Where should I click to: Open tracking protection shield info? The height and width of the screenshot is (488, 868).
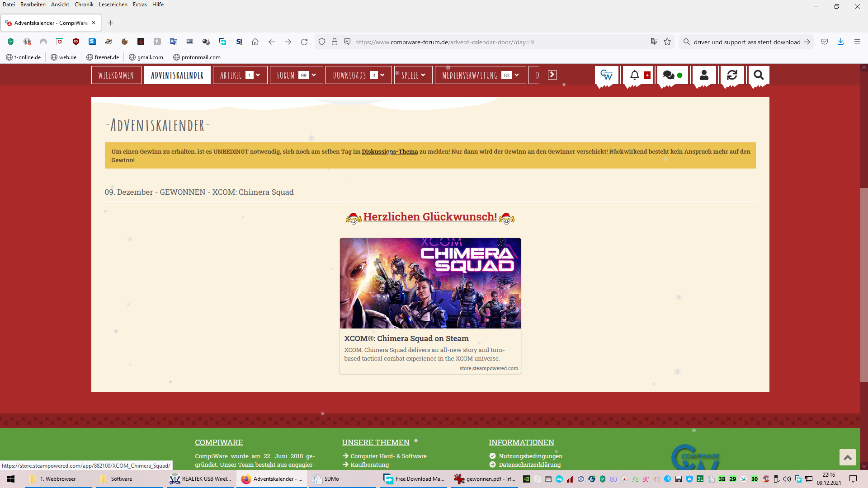point(322,42)
